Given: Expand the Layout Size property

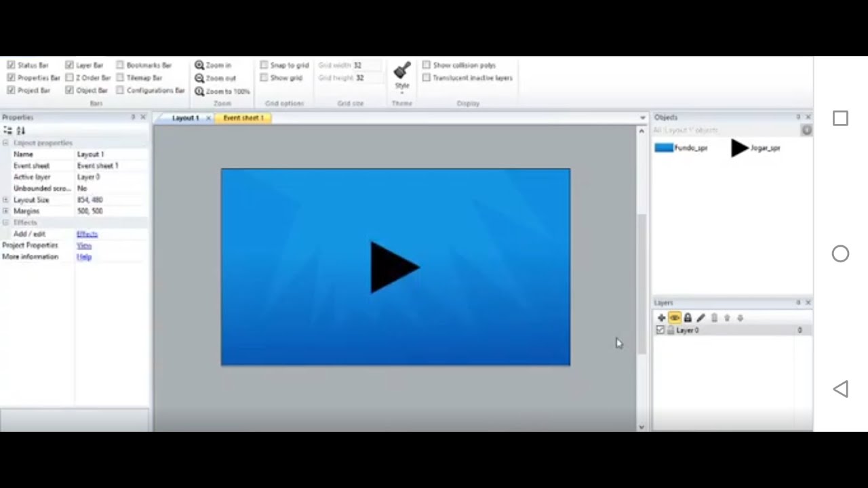Looking at the screenshot, I should tap(5, 200).
